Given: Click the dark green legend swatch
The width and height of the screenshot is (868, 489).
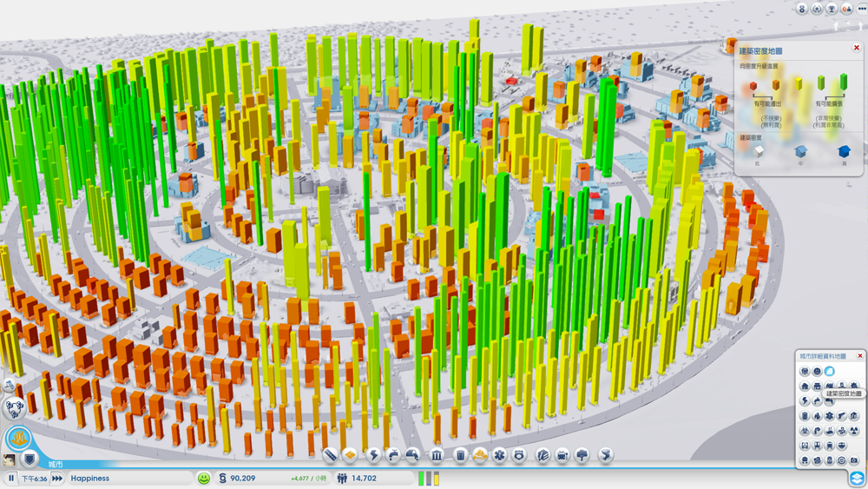Looking at the screenshot, I should coord(844,82).
